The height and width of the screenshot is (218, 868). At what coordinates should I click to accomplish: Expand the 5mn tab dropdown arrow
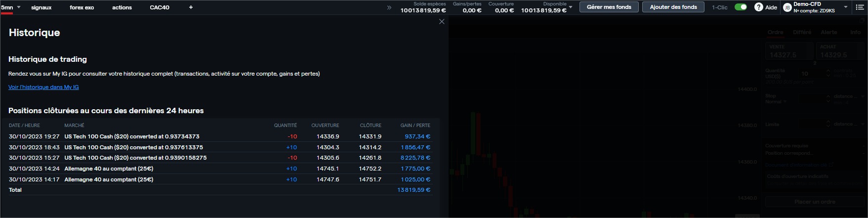[x=19, y=7]
